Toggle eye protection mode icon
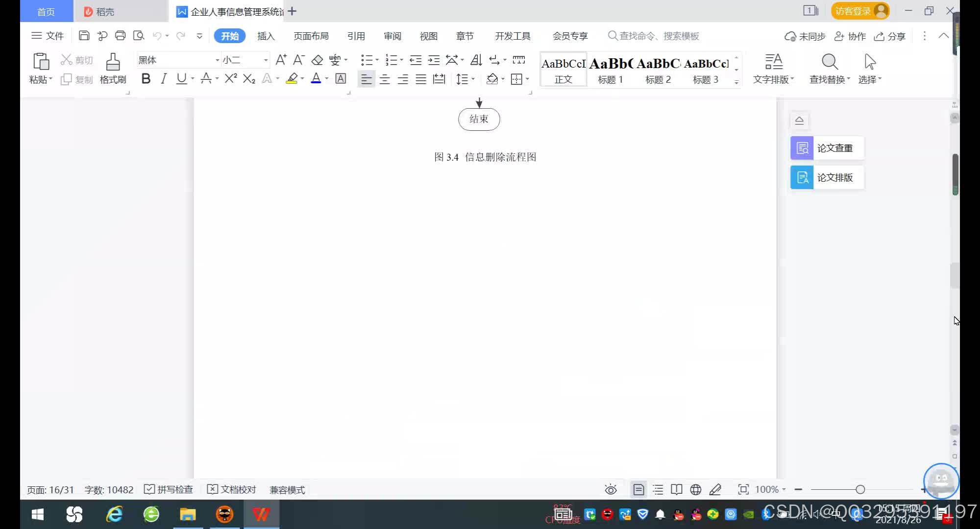Viewport: 980px width, 529px height. [x=611, y=489]
